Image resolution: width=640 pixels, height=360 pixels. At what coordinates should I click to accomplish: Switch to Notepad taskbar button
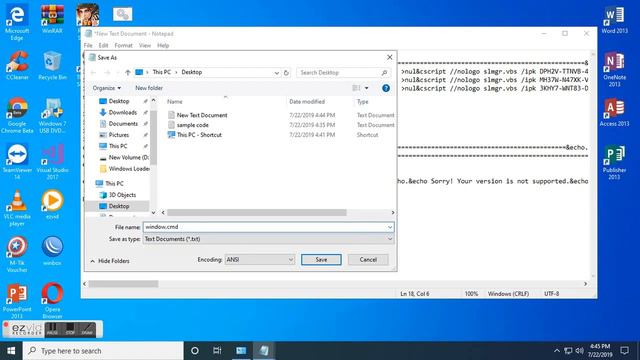[x=264, y=351]
